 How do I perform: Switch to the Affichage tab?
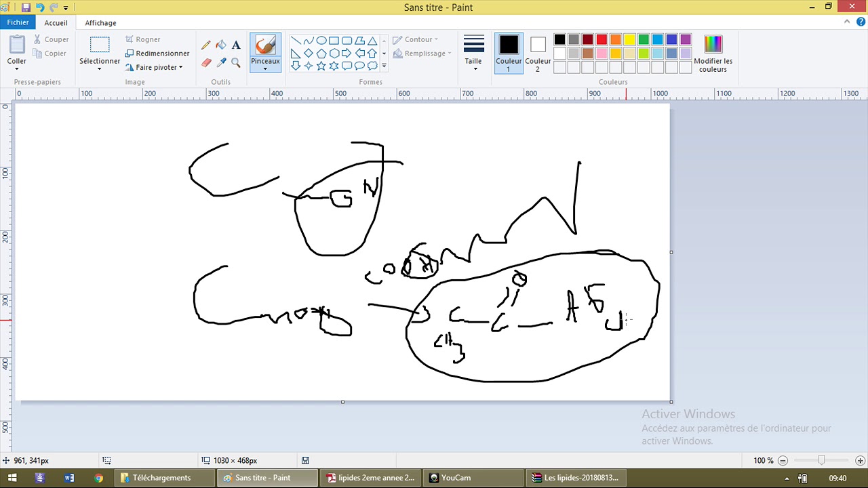pos(100,22)
